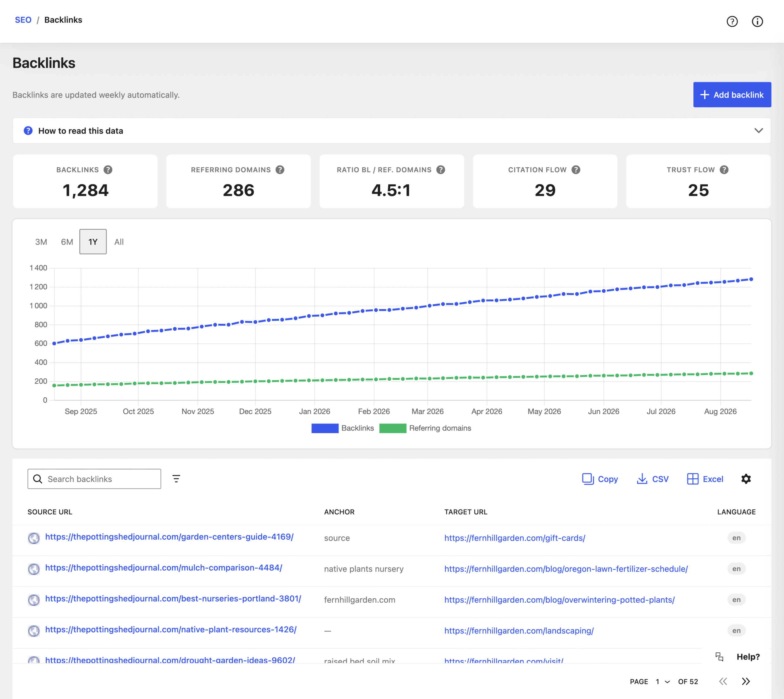
Task: Click the 'fernhillgarden.com' anchor cell
Action: (360, 600)
